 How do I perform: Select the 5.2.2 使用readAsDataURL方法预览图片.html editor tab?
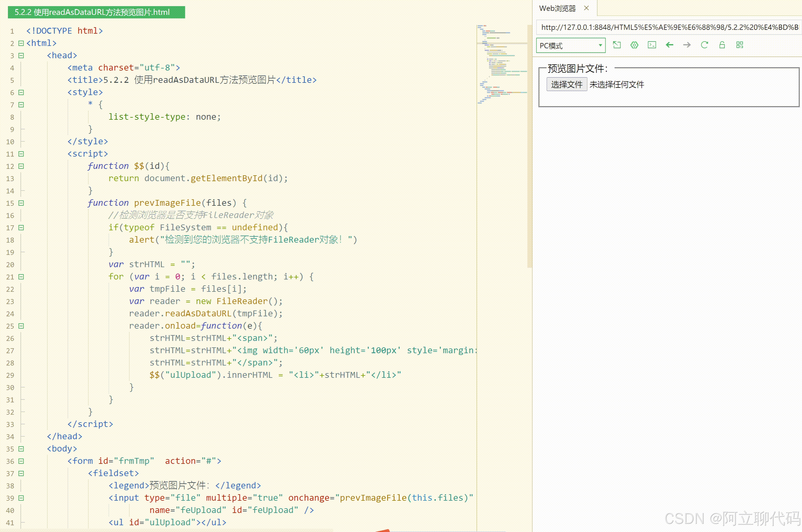[x=96, y=12]
